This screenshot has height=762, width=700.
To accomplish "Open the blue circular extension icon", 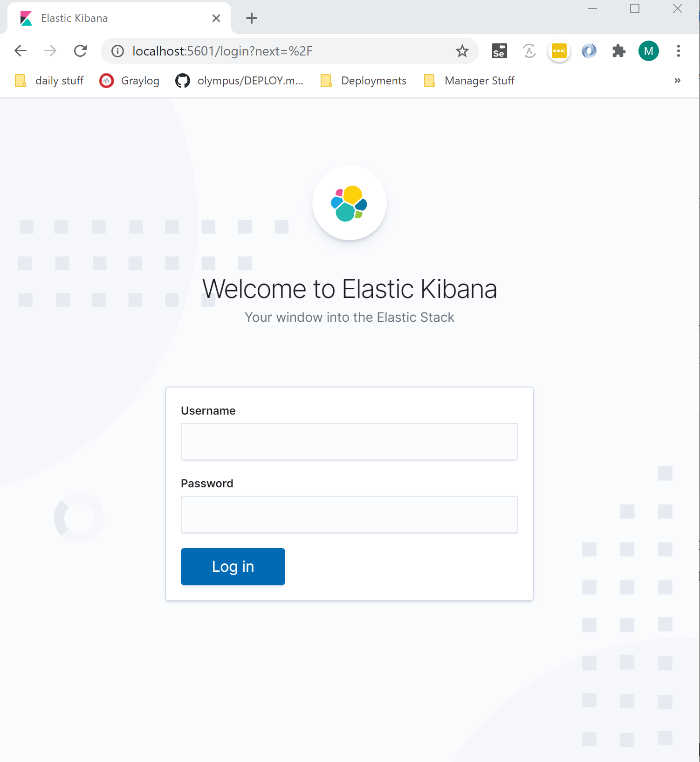I will 589,51.
